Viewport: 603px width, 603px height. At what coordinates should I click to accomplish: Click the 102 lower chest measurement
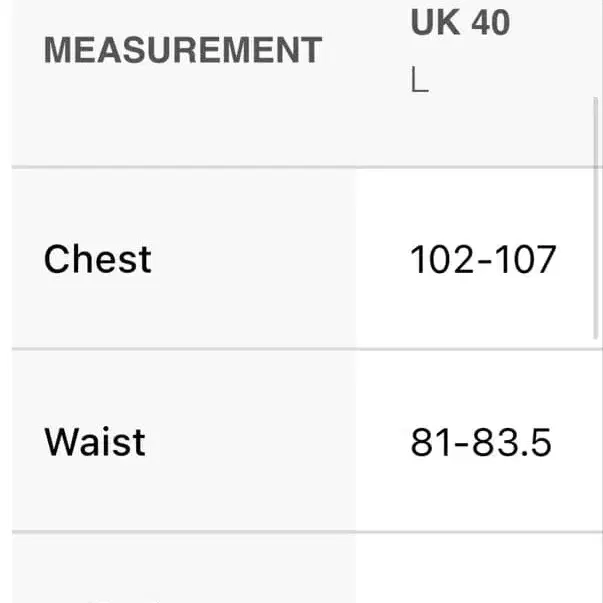442,260
